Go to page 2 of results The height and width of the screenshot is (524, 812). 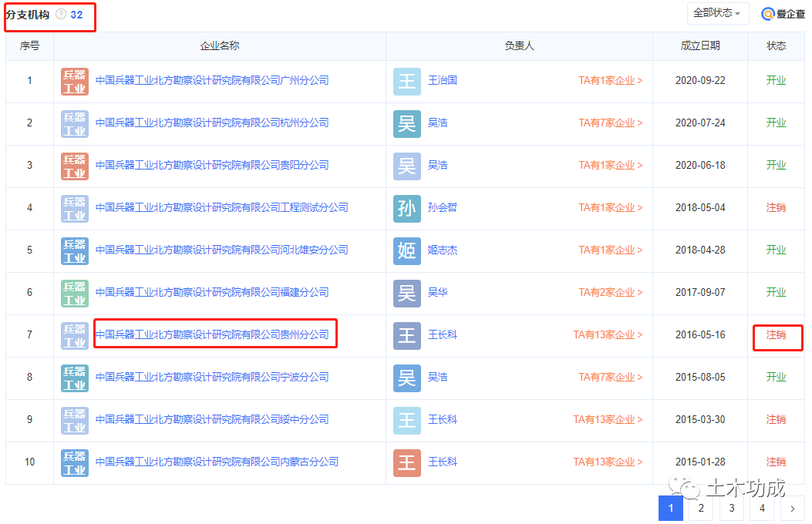tap(701, 508)
